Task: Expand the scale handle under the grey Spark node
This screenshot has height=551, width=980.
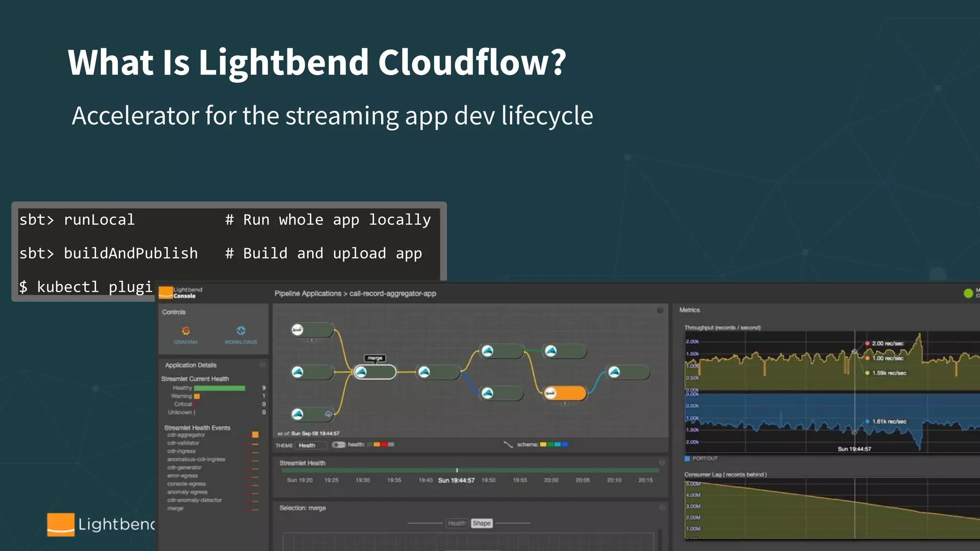Action: (x=312, y=340)
